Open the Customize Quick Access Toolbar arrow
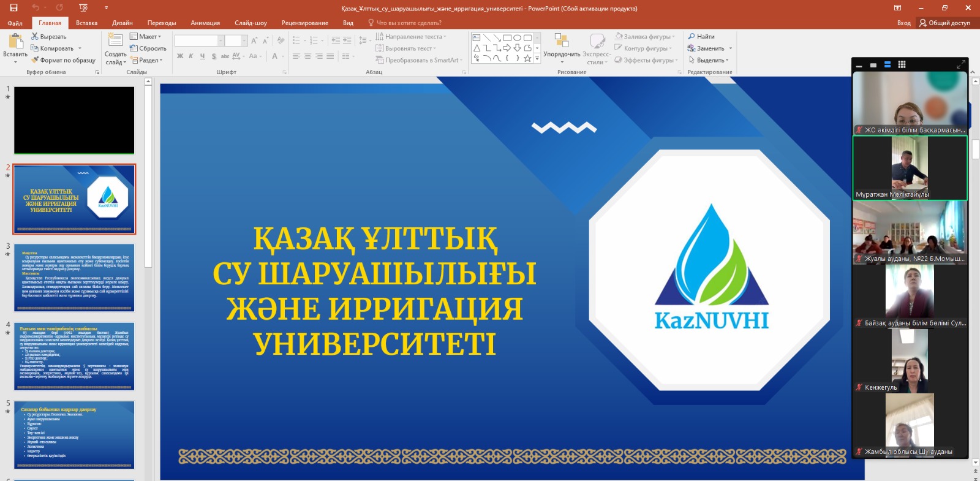980x481 pixels. pos(106,8)
